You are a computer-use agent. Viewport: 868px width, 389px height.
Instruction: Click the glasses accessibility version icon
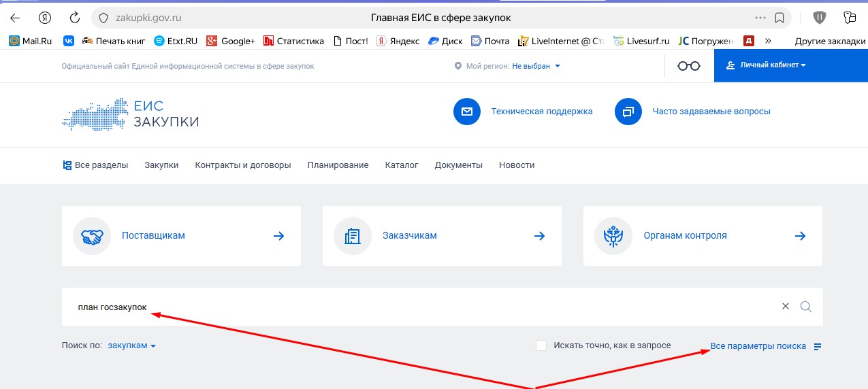pyautogui.click(x=688, y=66)
